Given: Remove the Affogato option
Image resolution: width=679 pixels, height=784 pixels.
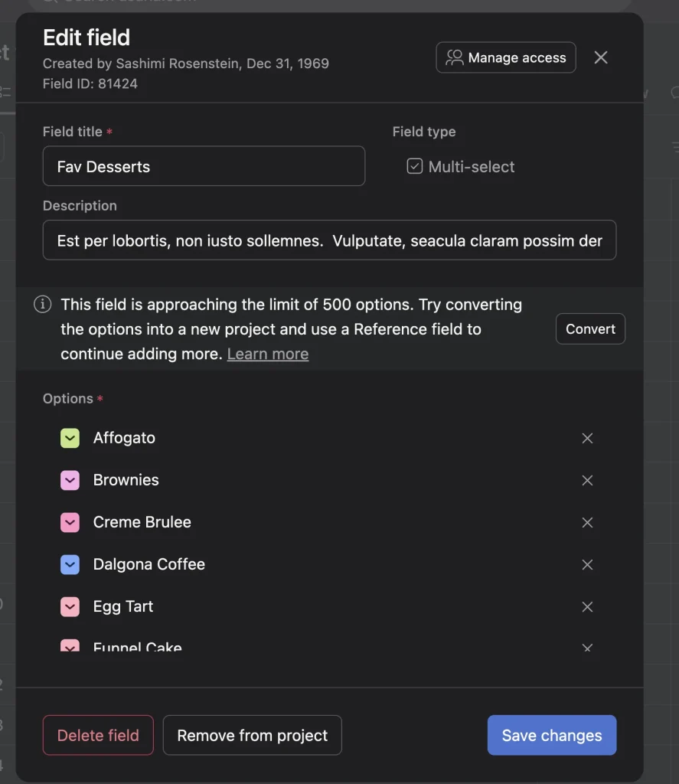Looking at the screenshot, I should click(x=587, y=438).
